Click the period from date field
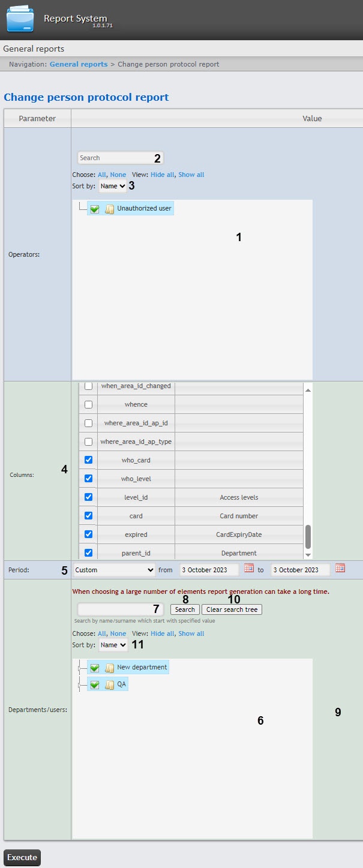The height and width of the screenshot is (868, 363). click(x=209, y=570)
